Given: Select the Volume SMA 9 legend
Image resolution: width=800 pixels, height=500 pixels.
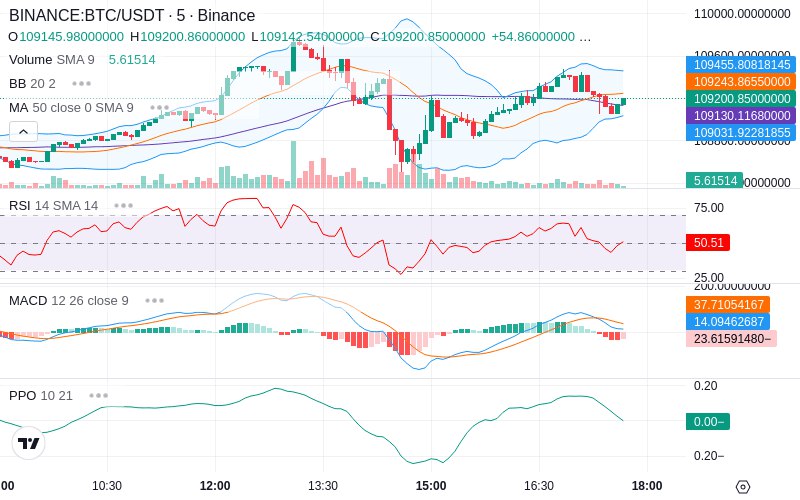Looking at the screenshot, I should click(x=52, y=60).
